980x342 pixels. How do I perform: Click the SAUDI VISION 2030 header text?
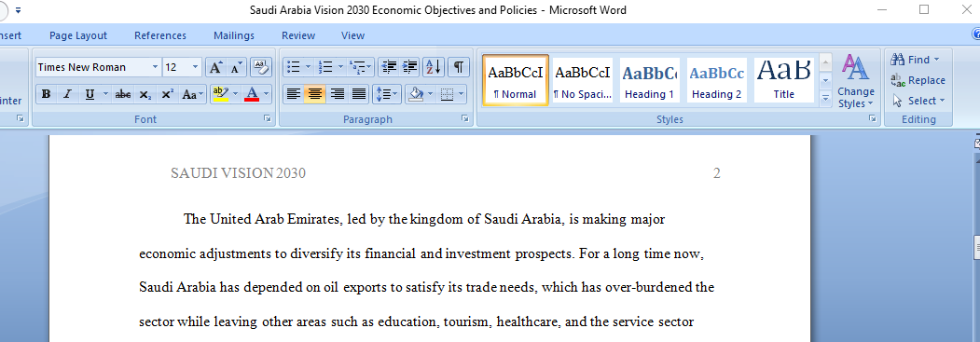tap(238, 173)
